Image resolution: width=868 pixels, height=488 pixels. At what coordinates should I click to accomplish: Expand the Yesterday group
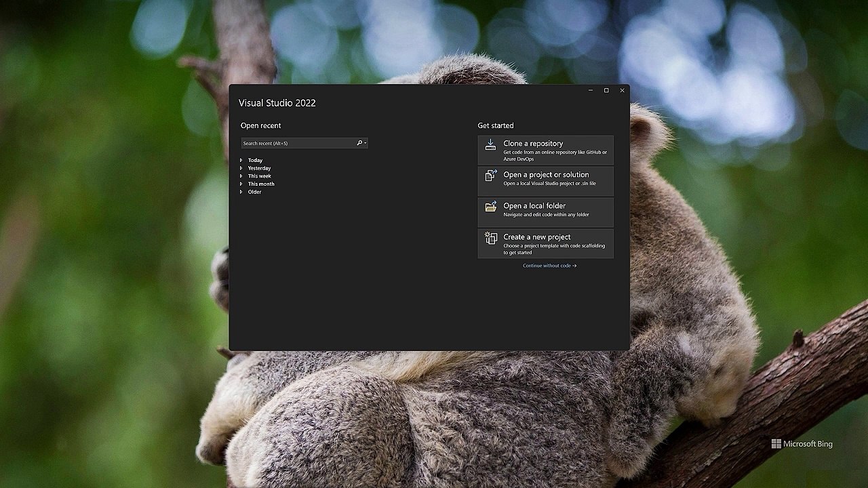point(241,168)
